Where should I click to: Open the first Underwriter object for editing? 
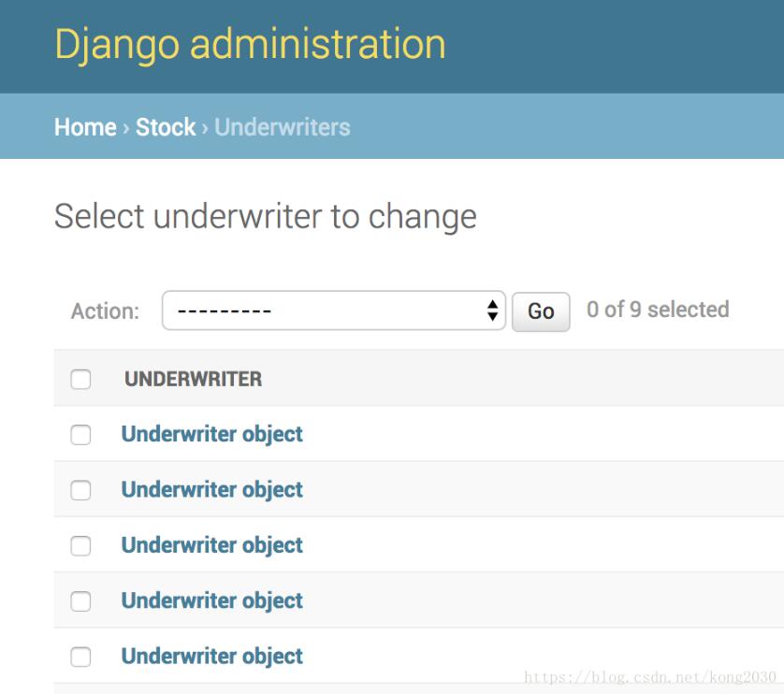[x=210, y=433]
